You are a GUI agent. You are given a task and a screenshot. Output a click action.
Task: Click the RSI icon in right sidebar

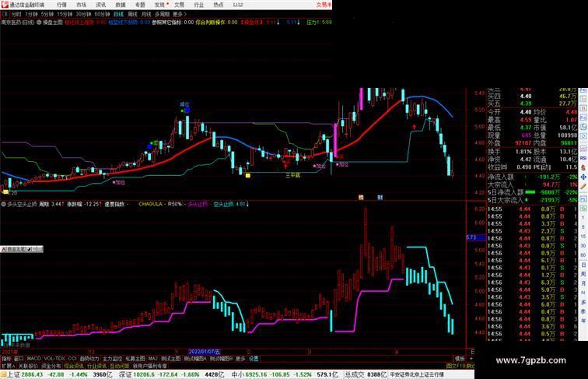[x=583, y=158]
